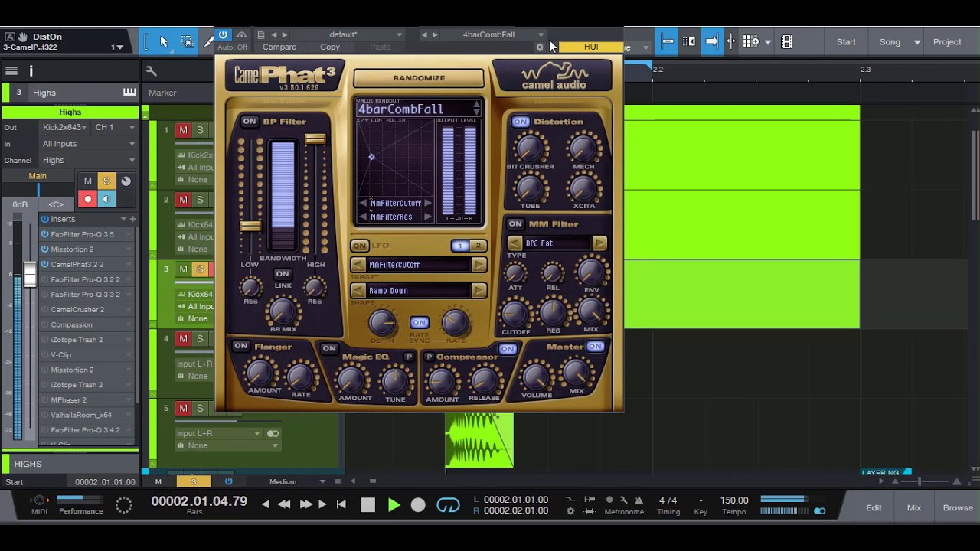
Task: Click the X/Y controller pad point
Action: tap(371, 157)
